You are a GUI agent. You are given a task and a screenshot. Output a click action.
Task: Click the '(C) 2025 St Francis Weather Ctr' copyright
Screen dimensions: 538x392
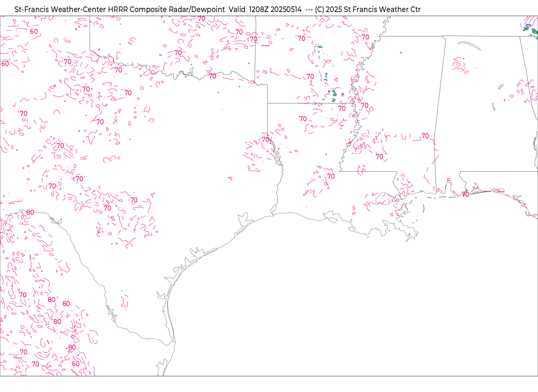coord(368,10)
